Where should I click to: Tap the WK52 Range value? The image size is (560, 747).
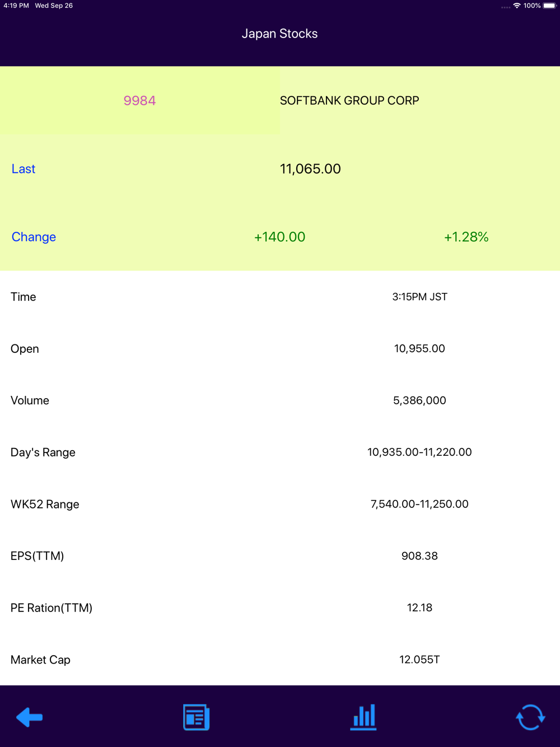419,504
